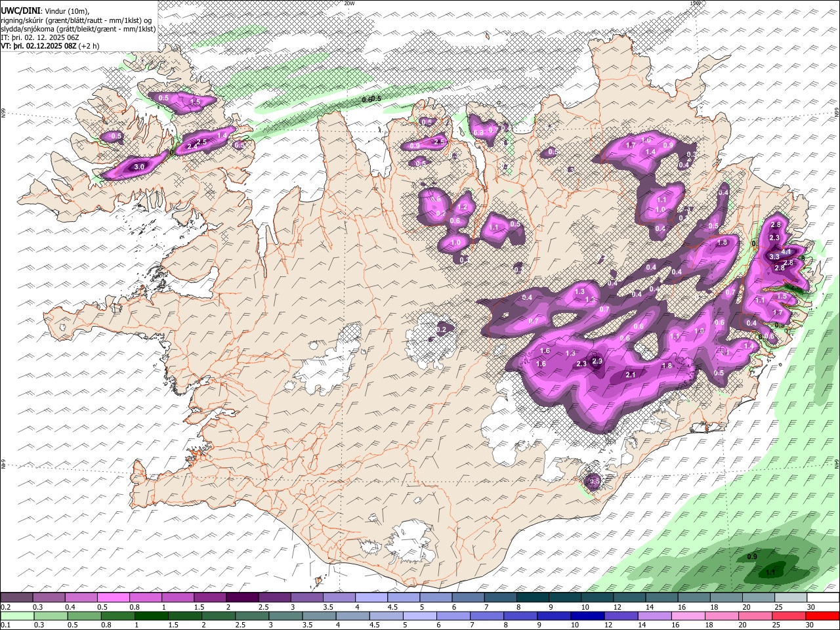Click the 1.1 value in the green offshore rain area
The width and height of the screenshot is (840, 630).
(x=771, y=572)
